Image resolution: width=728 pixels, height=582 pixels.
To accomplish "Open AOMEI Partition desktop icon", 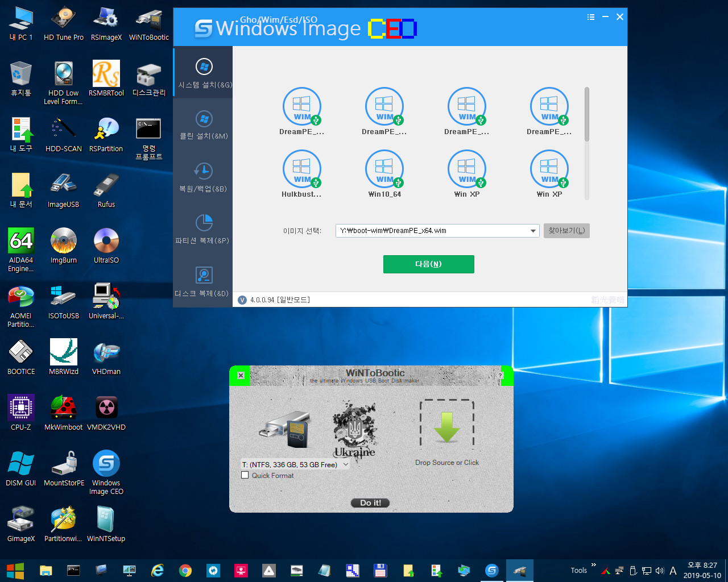I will pyautogui.click(x=21, y=306).
